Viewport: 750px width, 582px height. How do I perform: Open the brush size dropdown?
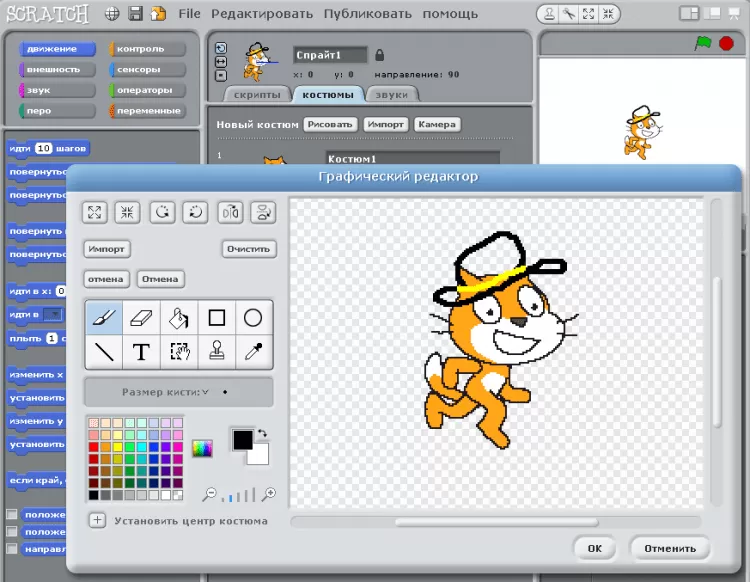(205, 392)
